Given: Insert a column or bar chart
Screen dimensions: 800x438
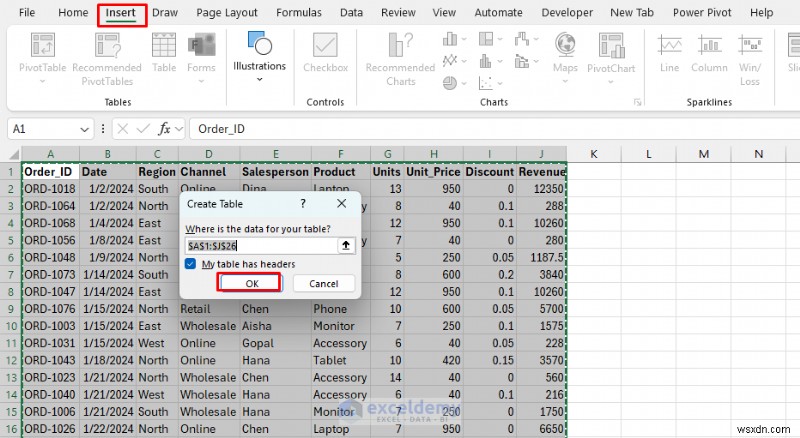Looking at the screenshot, I should tap(450, 39).
